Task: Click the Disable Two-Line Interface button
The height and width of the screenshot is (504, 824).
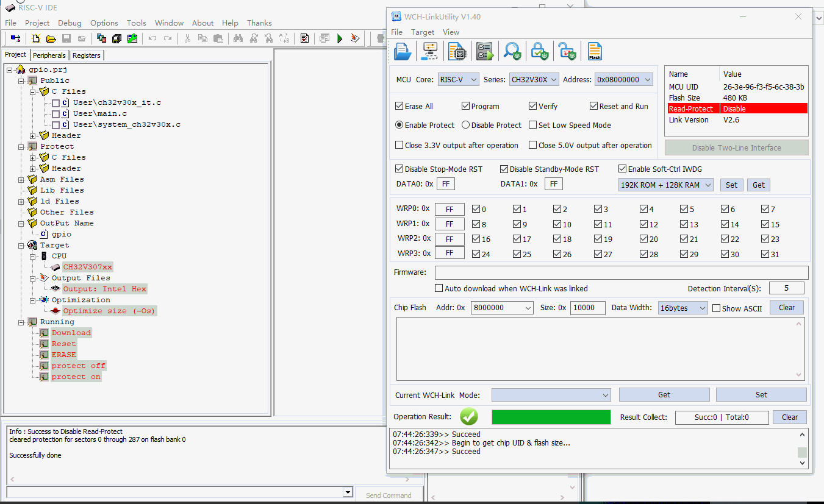Action: pos(736,147)
